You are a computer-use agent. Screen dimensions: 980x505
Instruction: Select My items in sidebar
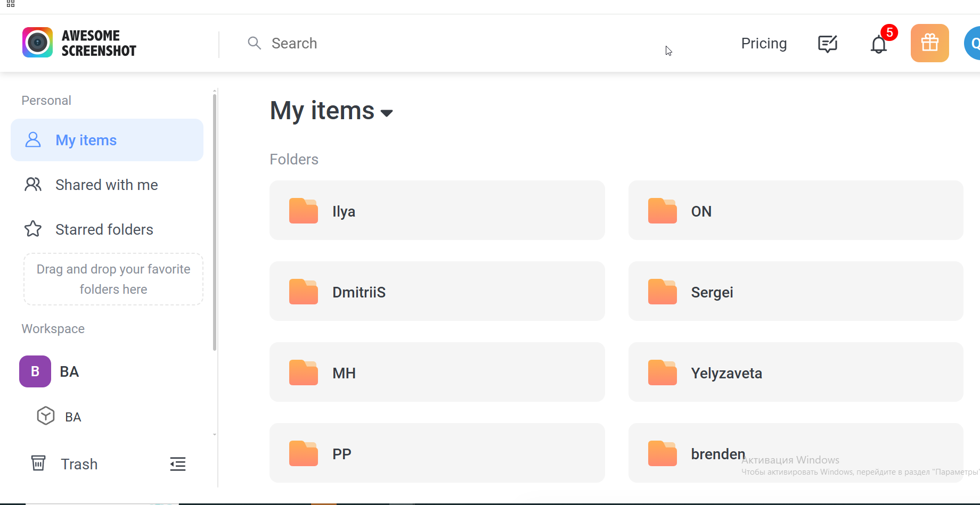[107, 140]
